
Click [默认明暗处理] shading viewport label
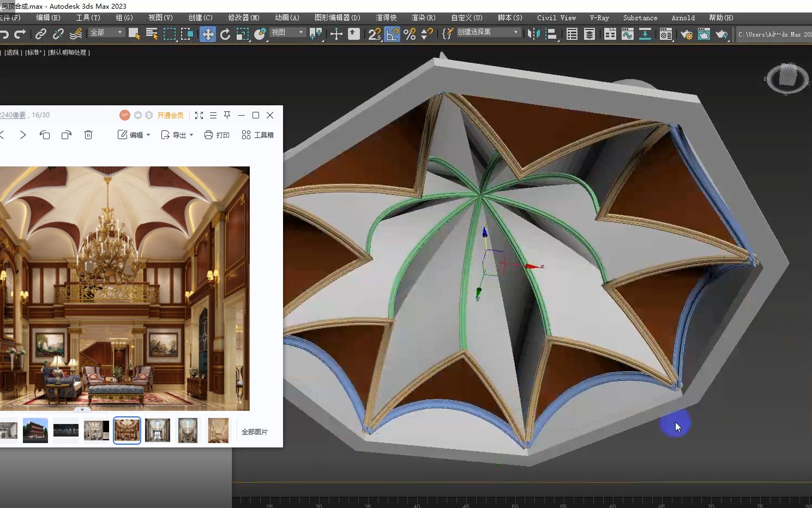click(69, 52)
